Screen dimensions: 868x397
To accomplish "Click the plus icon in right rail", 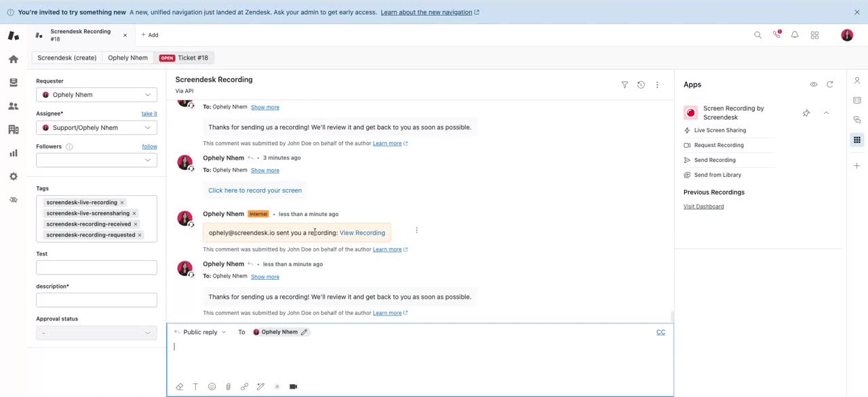I will [857, 165].
